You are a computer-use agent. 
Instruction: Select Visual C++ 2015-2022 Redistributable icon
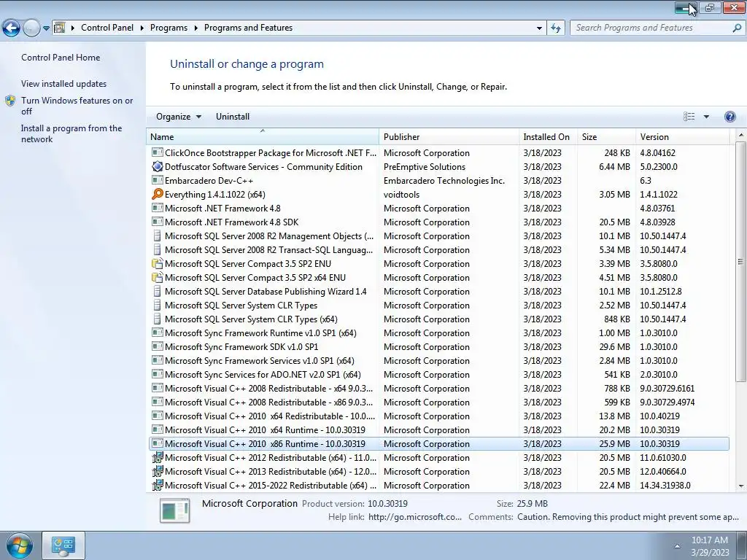click(x=158, y=485)
